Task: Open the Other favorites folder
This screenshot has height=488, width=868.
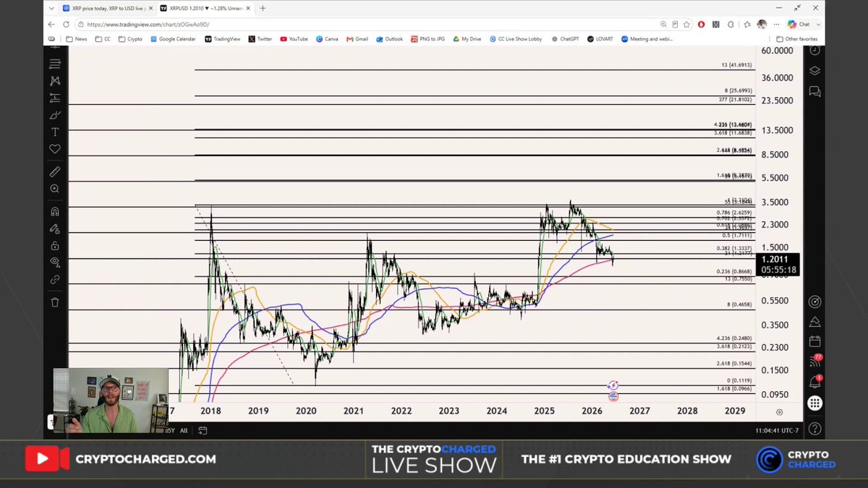Action: pyautogui.click(x=797, y=39)
